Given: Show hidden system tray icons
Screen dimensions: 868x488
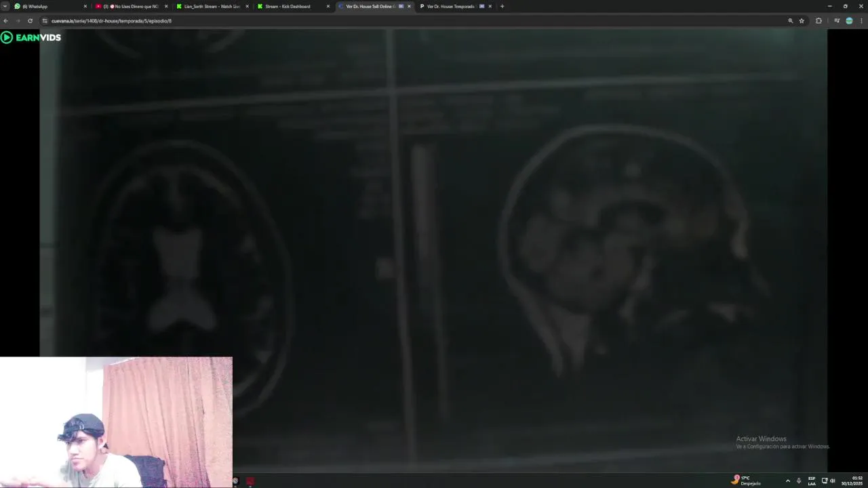Looking at the screenshot, I should [787, 481].
